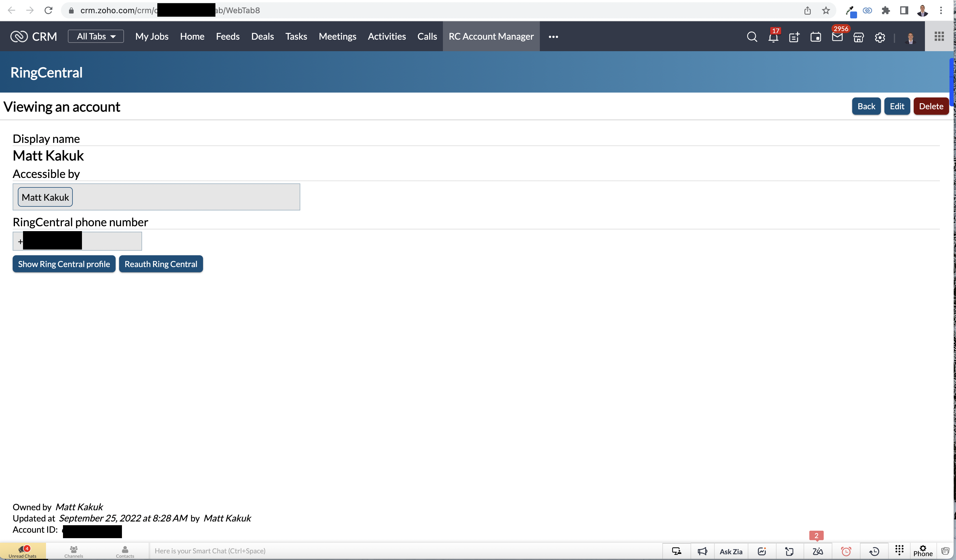The image size is (956, 560).
Task: Select the RC Account Manager tab
Action: (491, 37)
